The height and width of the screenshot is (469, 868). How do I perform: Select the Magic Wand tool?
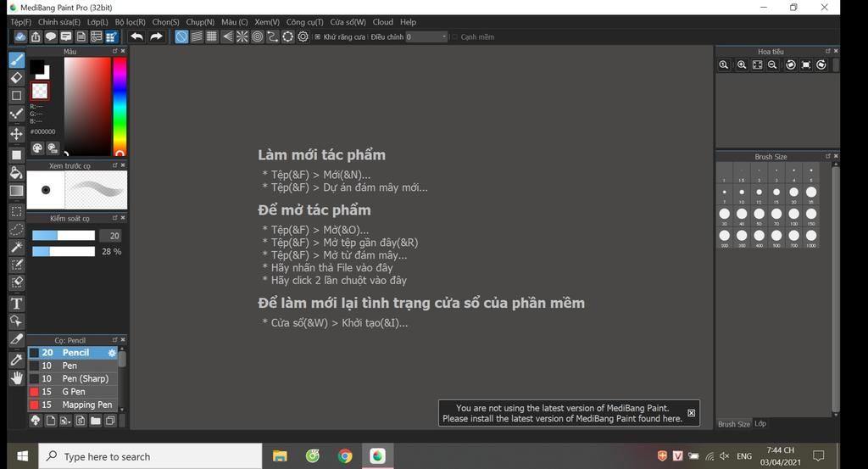(x=17, y=247)
